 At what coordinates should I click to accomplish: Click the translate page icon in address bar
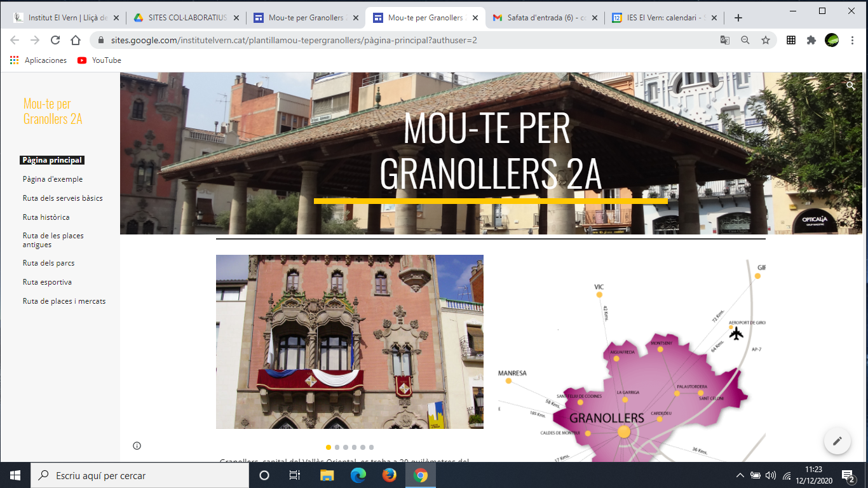point(725,40)
